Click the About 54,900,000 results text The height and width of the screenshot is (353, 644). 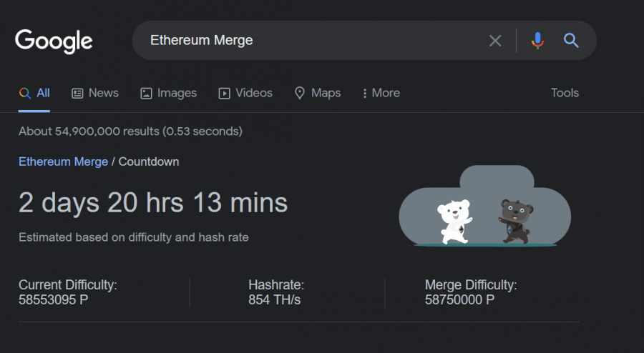click(x=131, y=131)
